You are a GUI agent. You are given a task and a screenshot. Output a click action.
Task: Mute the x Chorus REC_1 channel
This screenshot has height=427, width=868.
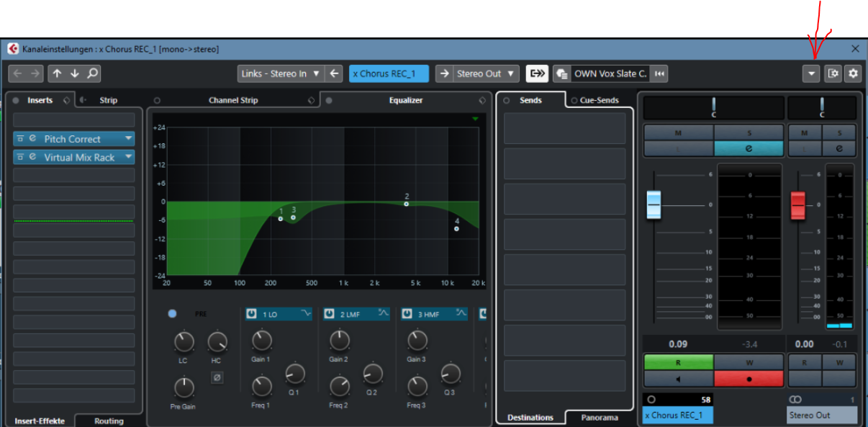(x=678, y=132)
